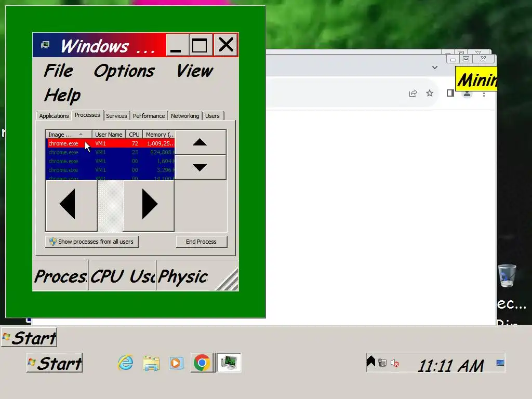Click Show processes from all users
Screen dimensions: 532x399
tap(91, 242)
